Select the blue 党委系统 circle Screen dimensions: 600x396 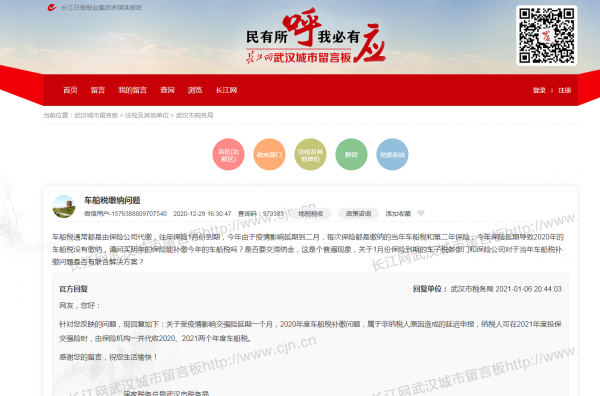click(x=392, y=154)
